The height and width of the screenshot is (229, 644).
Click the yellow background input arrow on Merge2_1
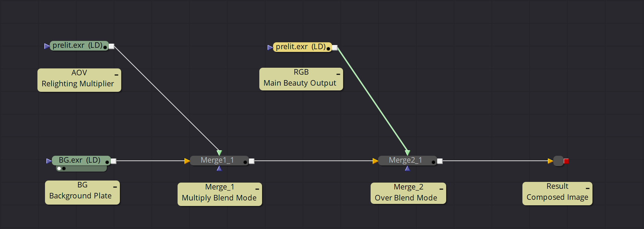[x=375, y=161]
